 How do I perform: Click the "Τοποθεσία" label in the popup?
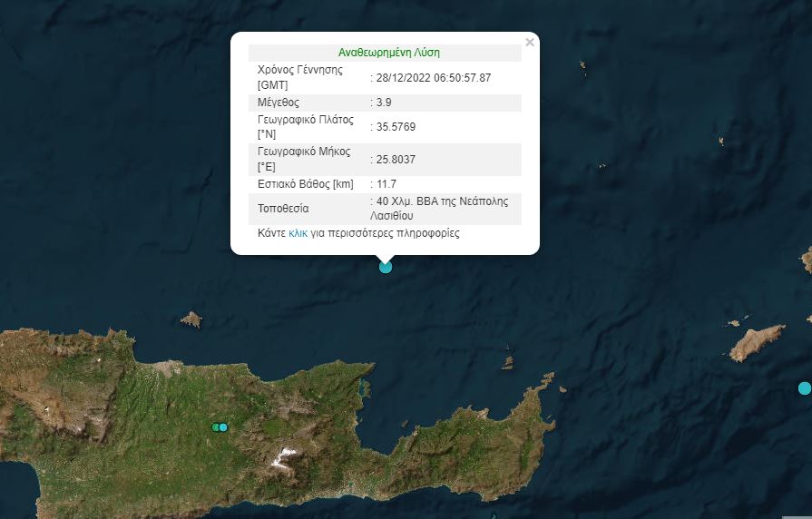click(284, 209)
